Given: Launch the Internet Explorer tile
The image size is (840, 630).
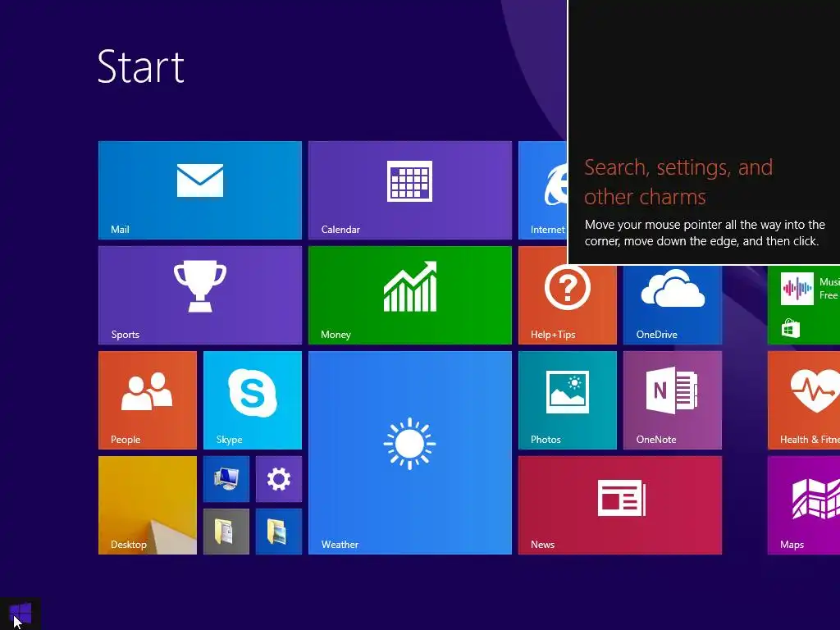Looking at the screenshot, I should pos(543,190).
